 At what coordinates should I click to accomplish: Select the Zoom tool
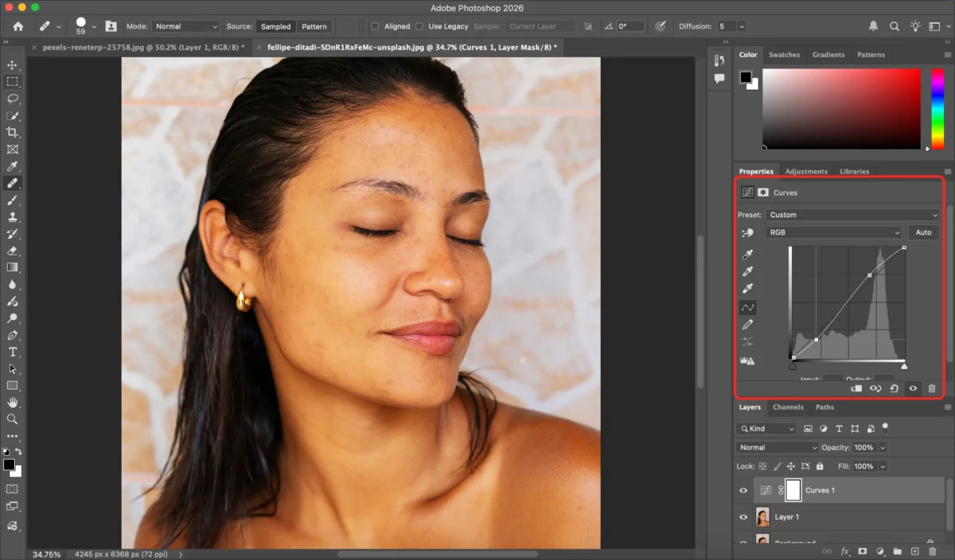coord(12,419)
